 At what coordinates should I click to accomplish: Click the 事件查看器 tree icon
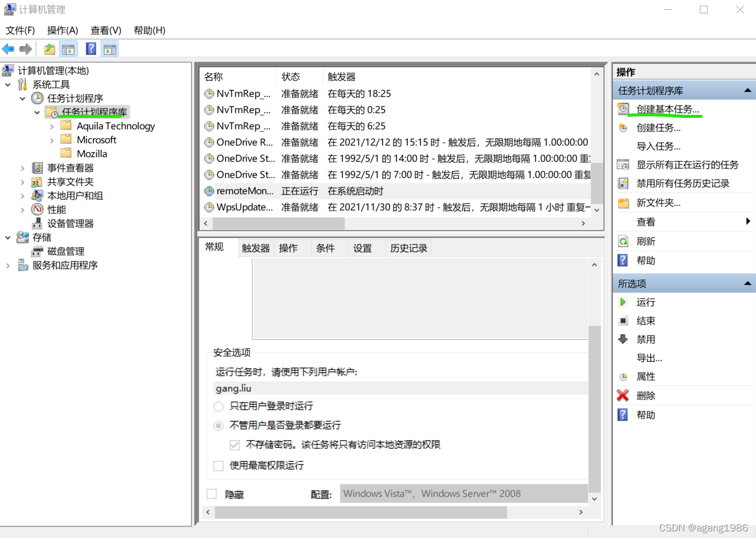[x=37, y=168]
